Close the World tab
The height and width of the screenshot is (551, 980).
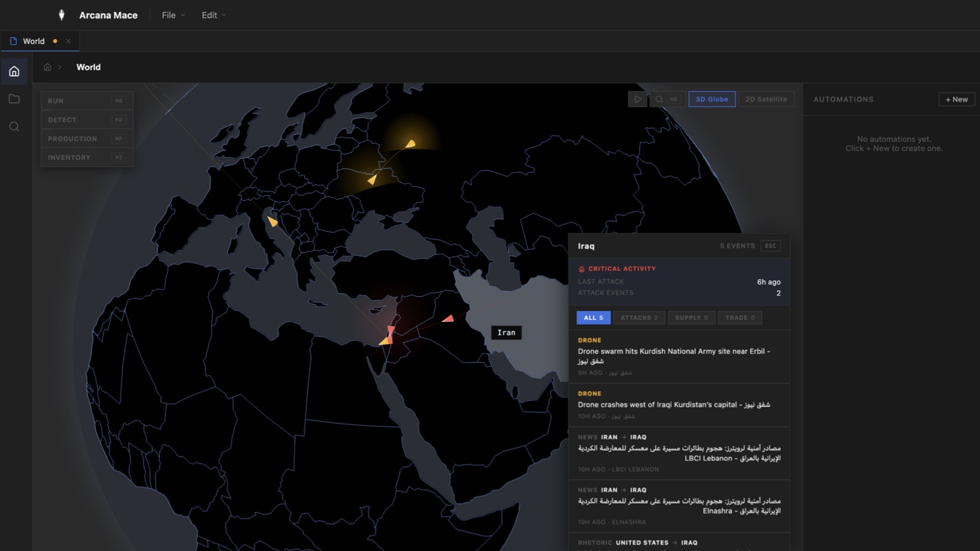68,41
